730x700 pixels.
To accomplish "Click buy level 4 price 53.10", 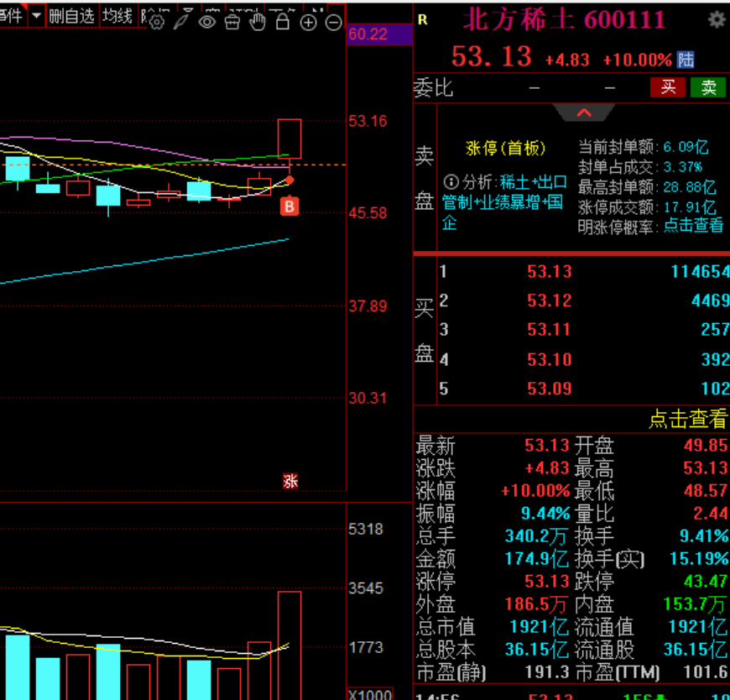I will [550, 359].
